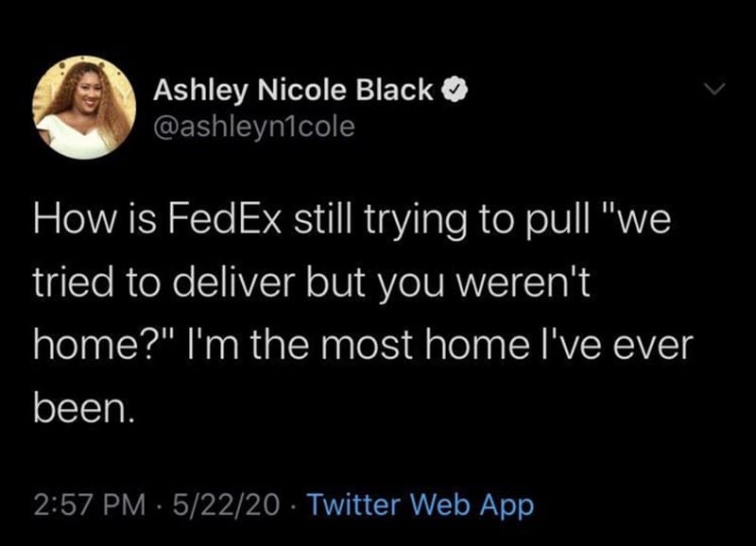Visit the @ashleyn1cole handle
Screen dimensions: 756x546
[x=254, y=127]
